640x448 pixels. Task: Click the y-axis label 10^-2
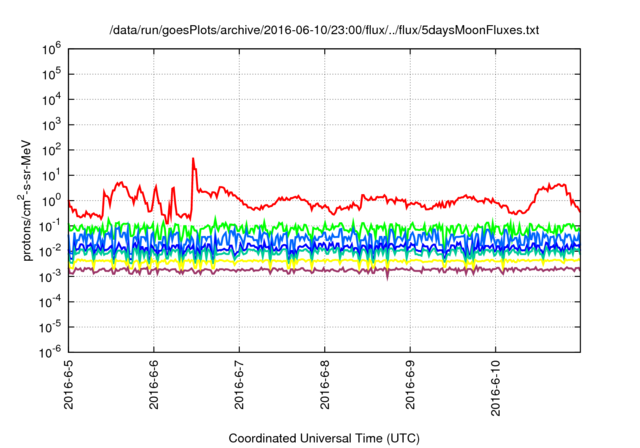click(x=51, y=253)
